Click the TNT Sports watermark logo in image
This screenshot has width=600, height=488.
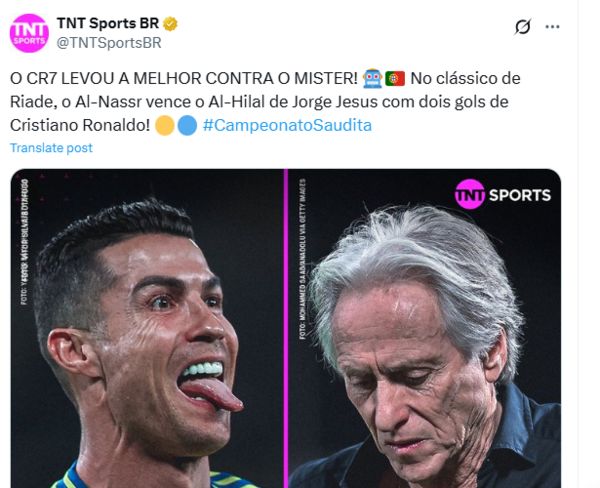click(x=503, y=194)
